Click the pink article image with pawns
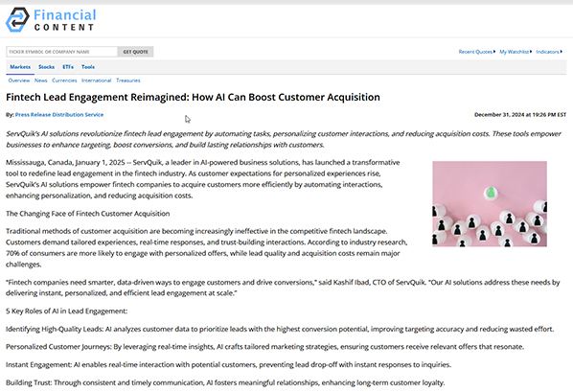Viewport: 573px width, 392px height. click(490, 204)
